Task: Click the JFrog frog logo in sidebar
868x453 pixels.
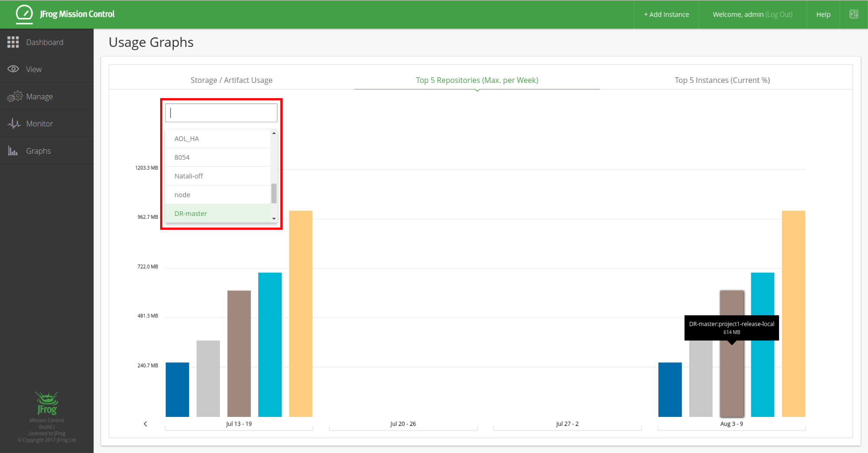Action: (47, 403)
